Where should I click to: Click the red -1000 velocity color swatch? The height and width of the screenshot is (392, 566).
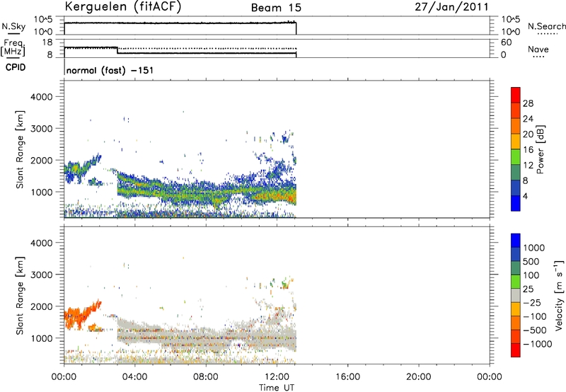tap(516, 350)
